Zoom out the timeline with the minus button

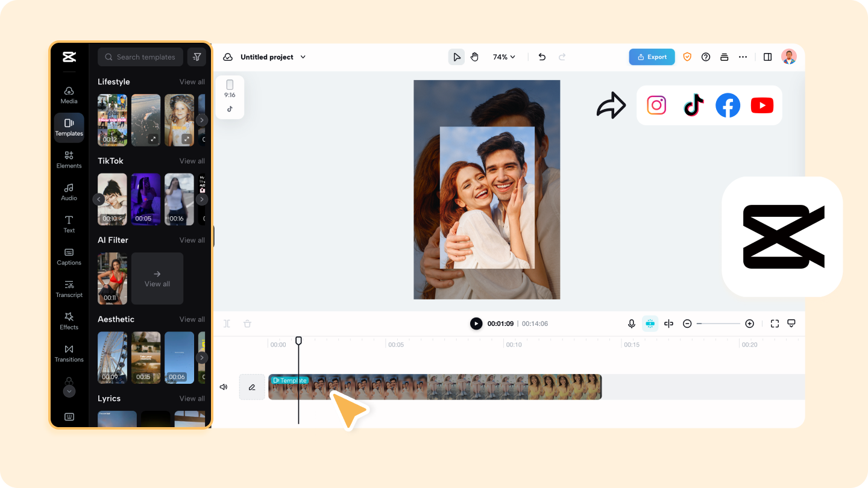pos(687,324)
